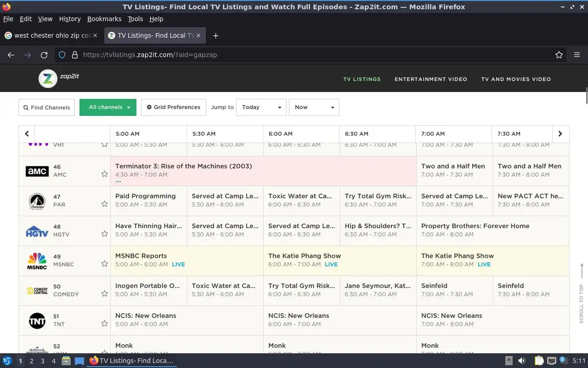The width and height of the screenshot is (588, 368).
Task: Open the Bookmarks menu
Action: (104, 19)
